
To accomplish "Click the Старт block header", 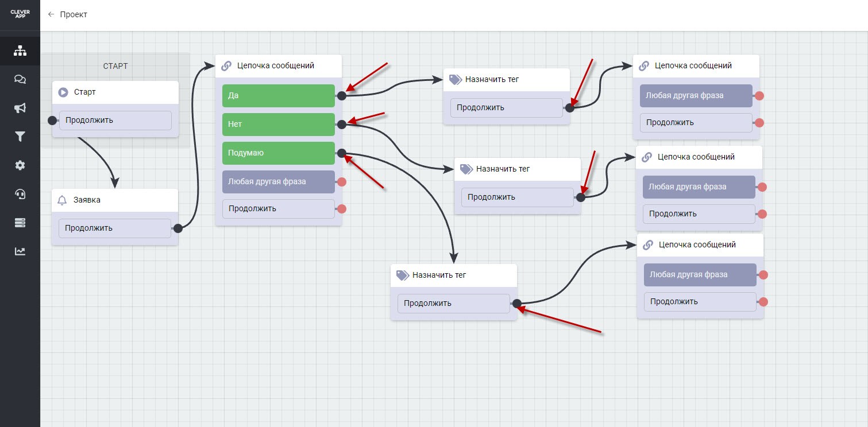I will coord(115,92).
